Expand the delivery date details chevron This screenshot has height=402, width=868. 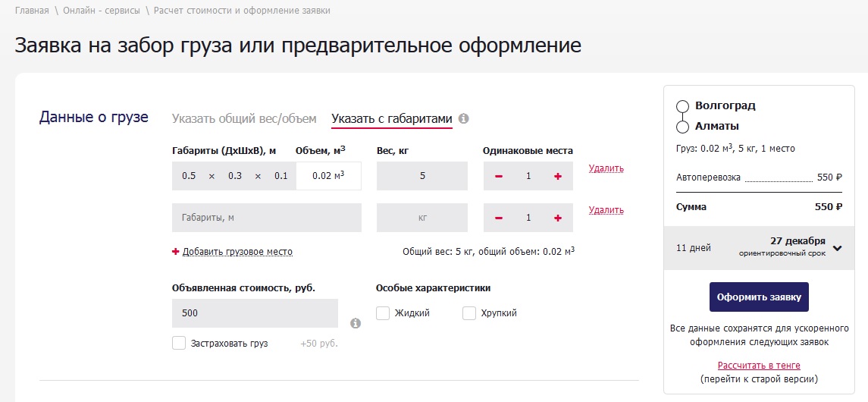pyautogui.click(x=837, y=247)
